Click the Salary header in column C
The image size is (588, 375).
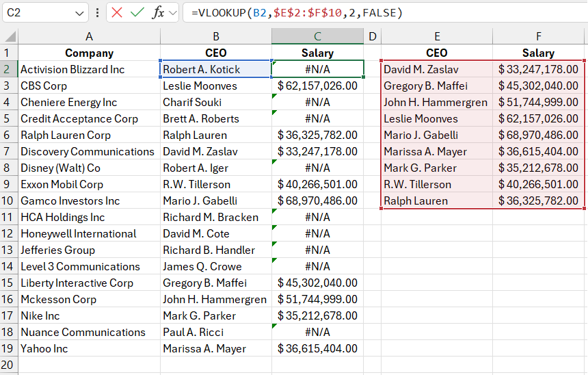[x=317, y=53]
